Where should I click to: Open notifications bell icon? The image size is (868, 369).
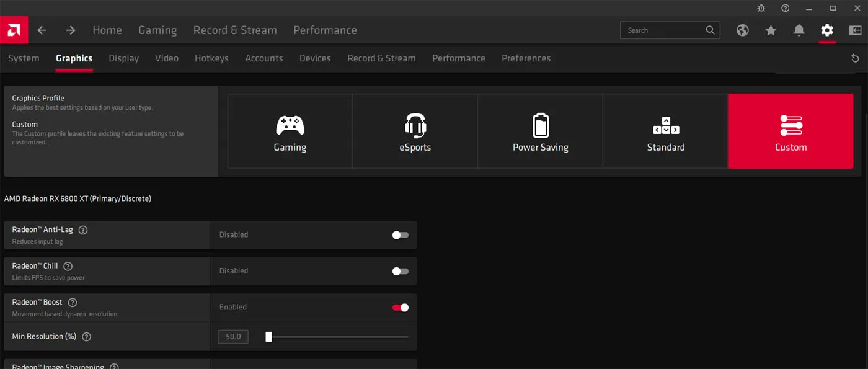coord(799,30)
